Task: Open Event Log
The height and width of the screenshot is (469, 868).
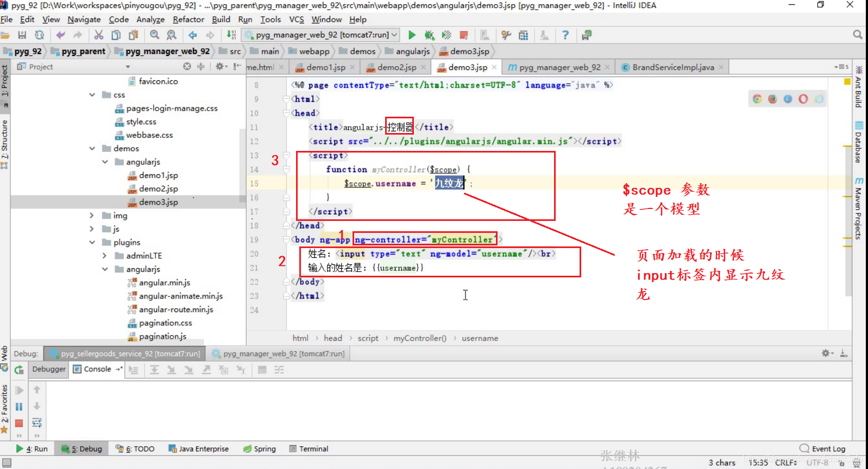Action: 822,449
